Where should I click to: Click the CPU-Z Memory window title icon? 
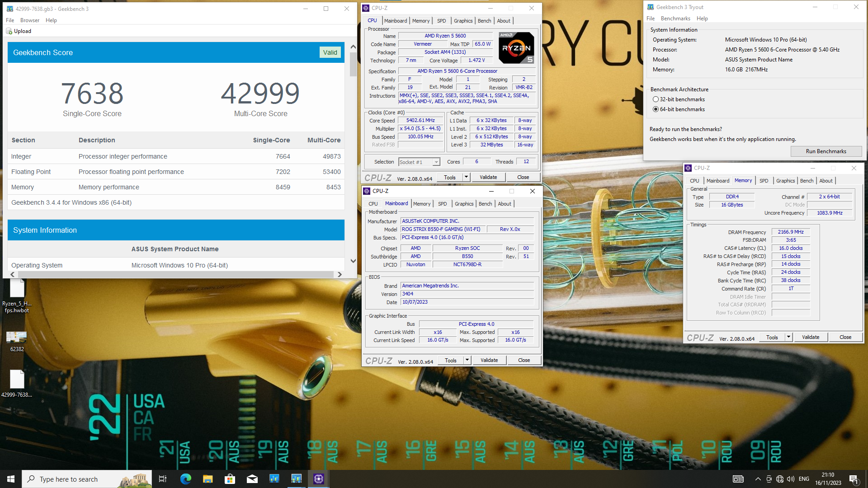(688, 168)
